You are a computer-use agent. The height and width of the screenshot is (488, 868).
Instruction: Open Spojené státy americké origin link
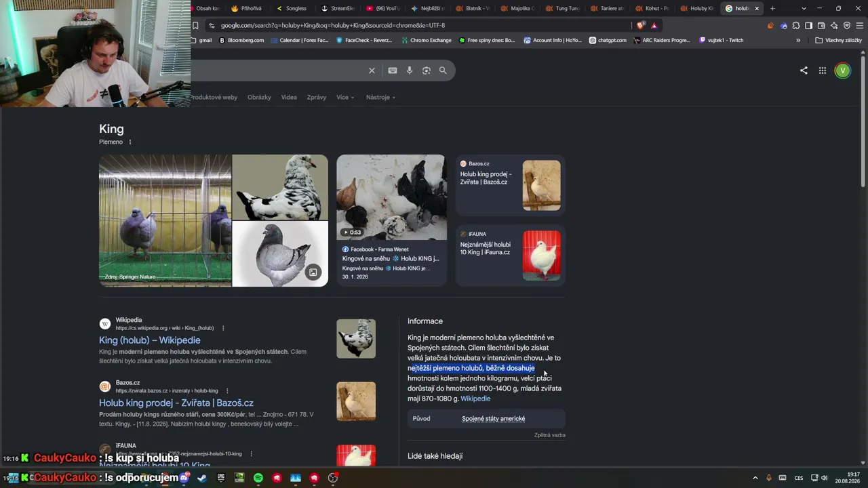pyautogui.click(x=494, y=419)
